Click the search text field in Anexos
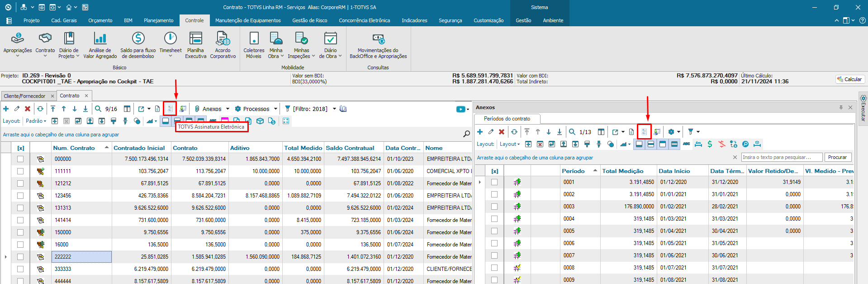 click(782, 157)
